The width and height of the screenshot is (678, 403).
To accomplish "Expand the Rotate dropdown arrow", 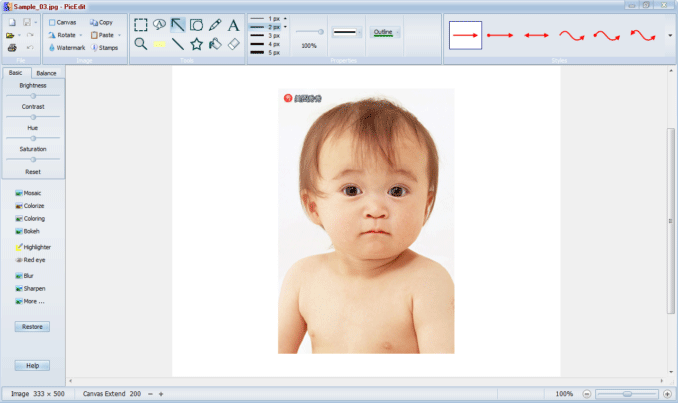I will pyautogui.click(x=80, y=35).
